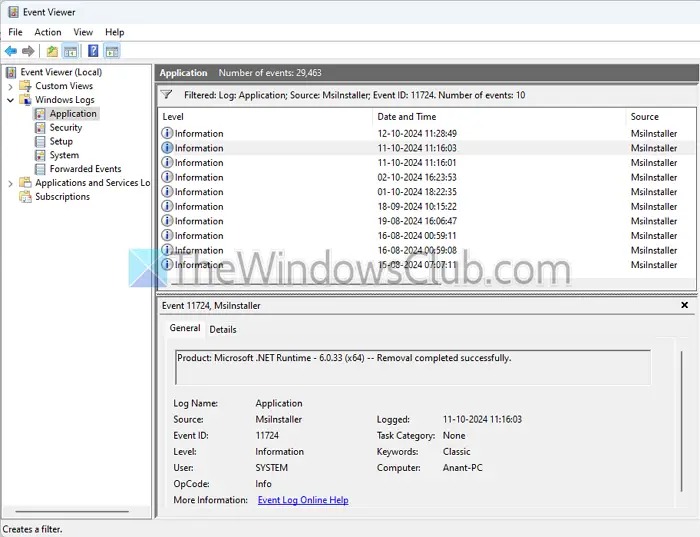Viewport: 700px width, 537px height.
Task: Click the Product removal description text box
Action: (413, 367)
